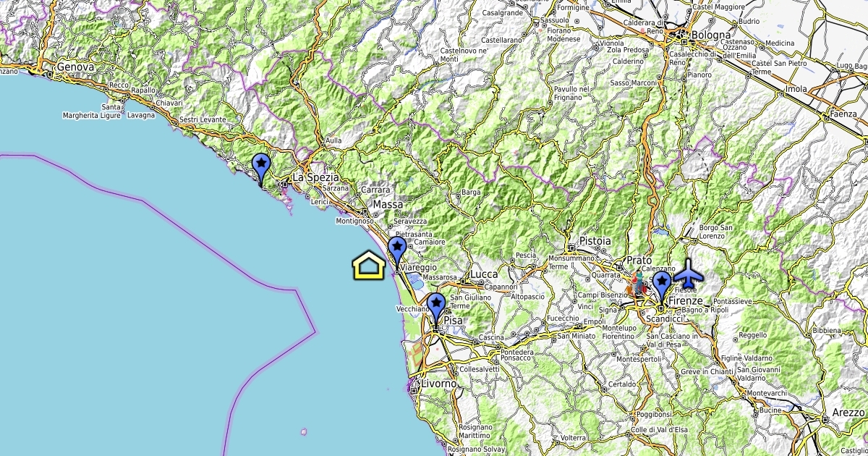868x456 pixels.
Task: Select the star pin marker at Firenze
Action: (662, 286)
